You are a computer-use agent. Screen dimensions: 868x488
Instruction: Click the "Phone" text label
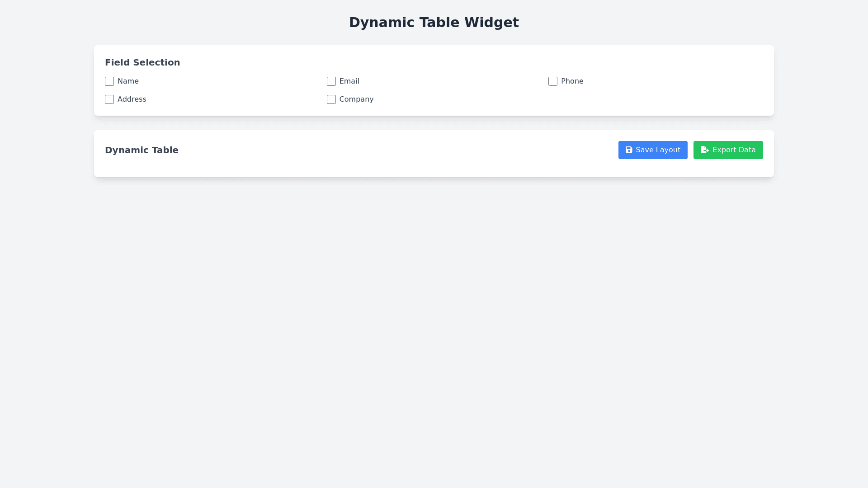[x=572, y=81]
